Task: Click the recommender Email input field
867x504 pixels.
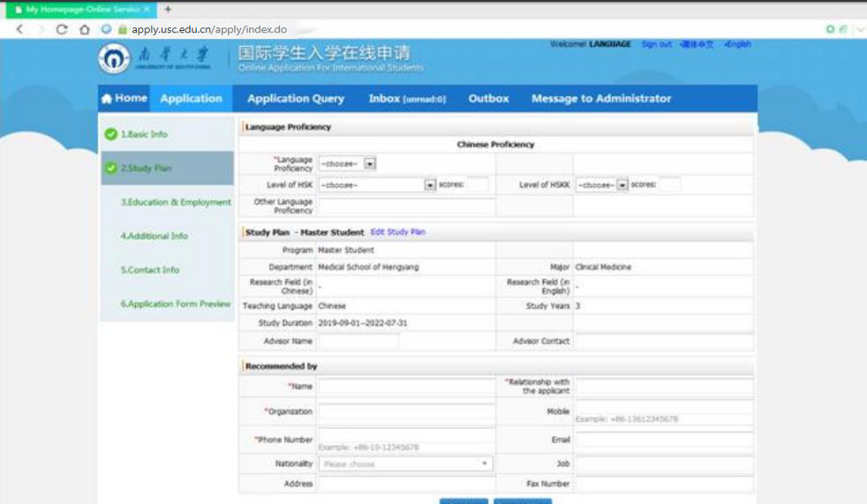Action: pos(664,440)
